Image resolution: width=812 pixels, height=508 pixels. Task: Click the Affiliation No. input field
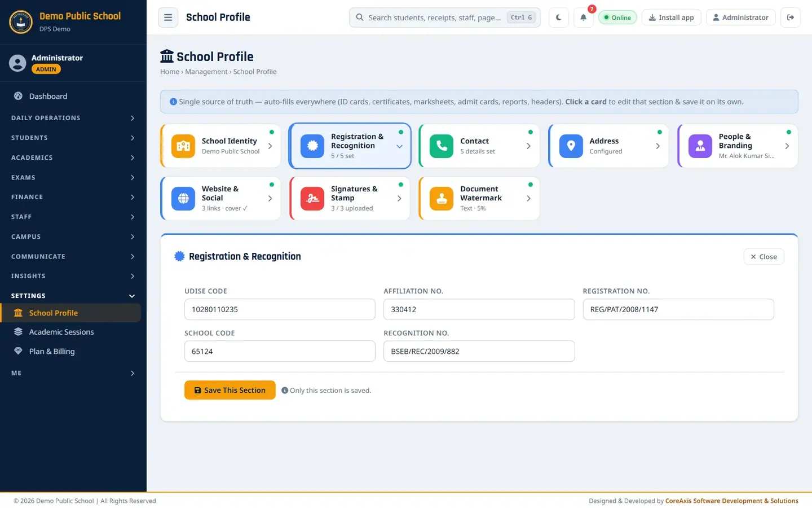(479, 309)
